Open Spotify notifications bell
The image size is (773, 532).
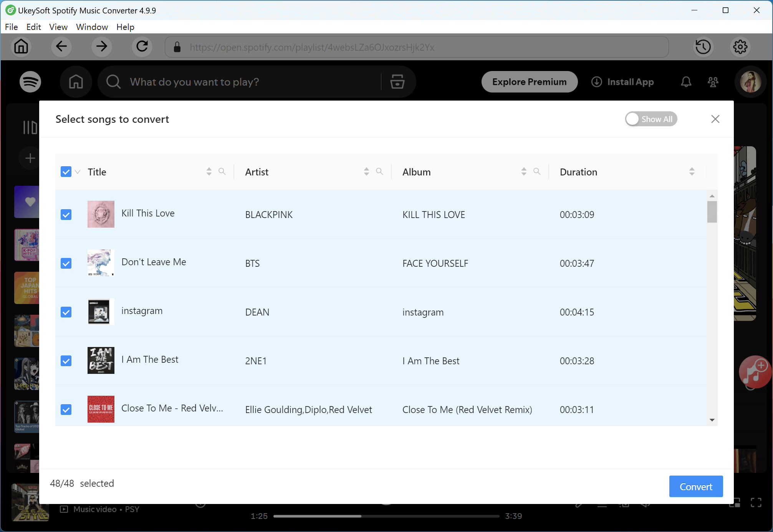[x=686, y=82]
